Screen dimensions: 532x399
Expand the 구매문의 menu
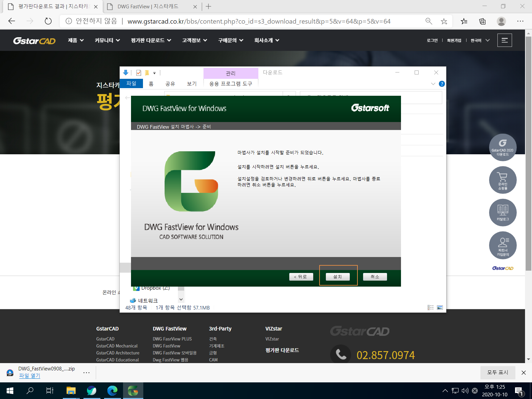pyautogui.click(x=231, y=40)
